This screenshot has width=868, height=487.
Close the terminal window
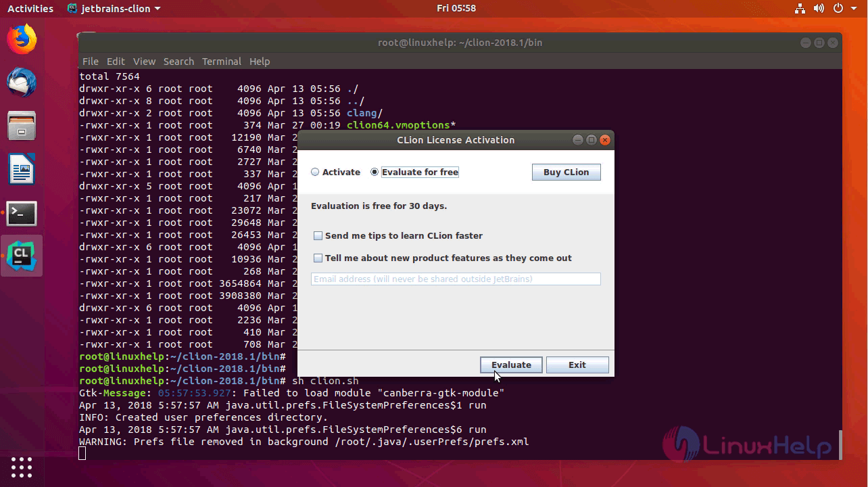point(833,43)
